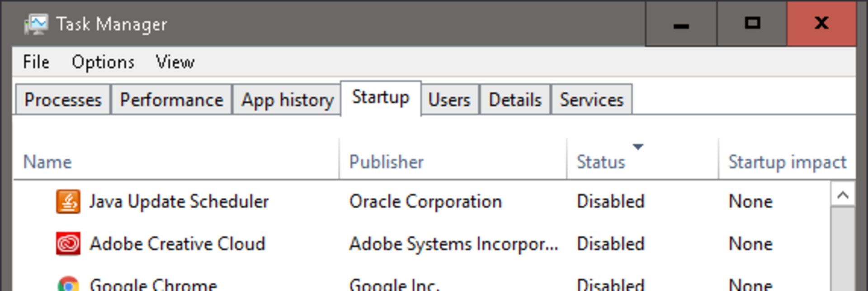868x291 pixels.
Task: Click the Adobe Creative Cloud icon
Action: click(68, 244)
